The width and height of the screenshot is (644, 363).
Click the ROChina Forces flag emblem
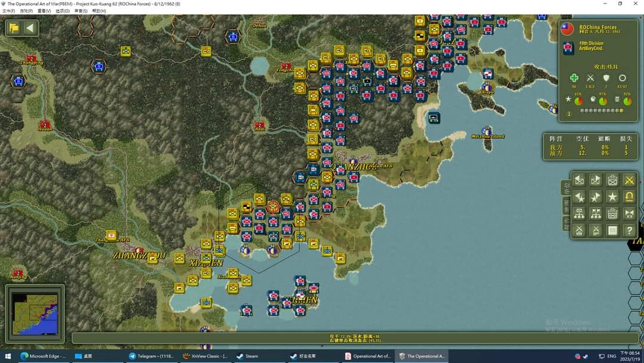[x=568, y=29]
